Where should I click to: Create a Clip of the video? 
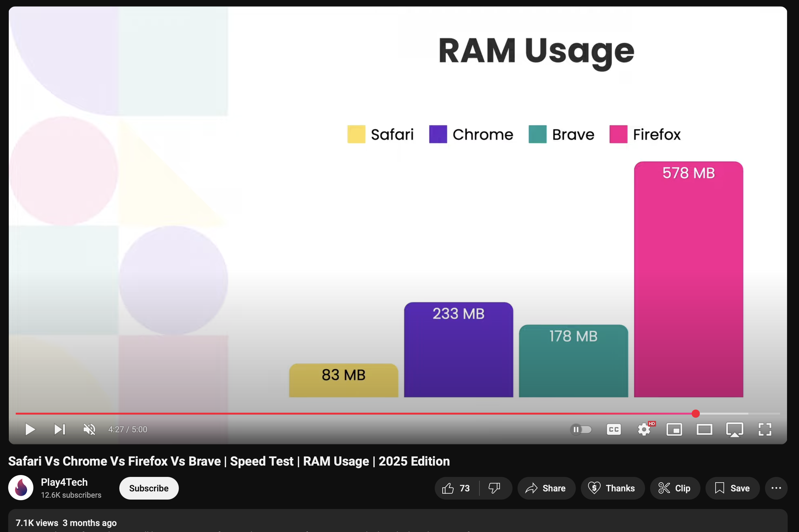(674, 488)
